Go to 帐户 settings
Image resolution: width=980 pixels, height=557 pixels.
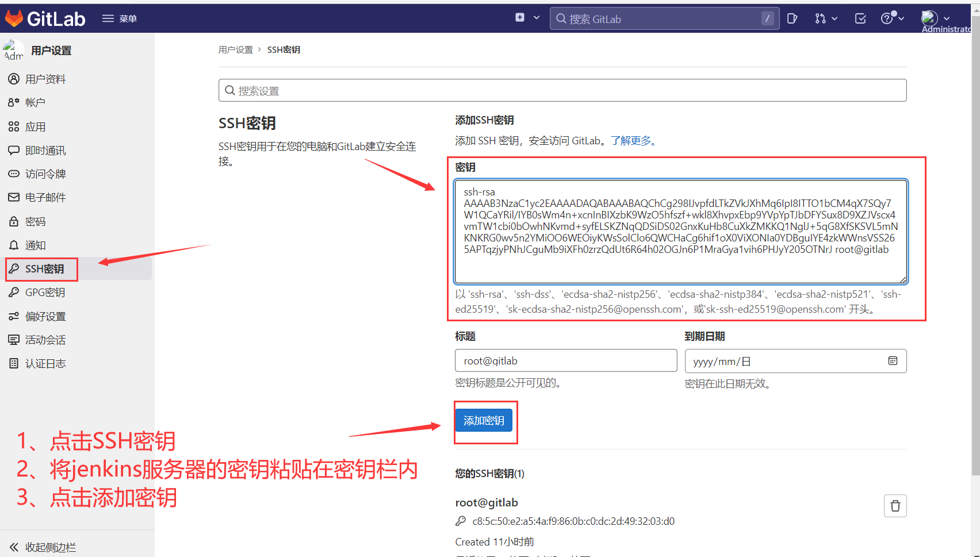click(x=35, y=102)
